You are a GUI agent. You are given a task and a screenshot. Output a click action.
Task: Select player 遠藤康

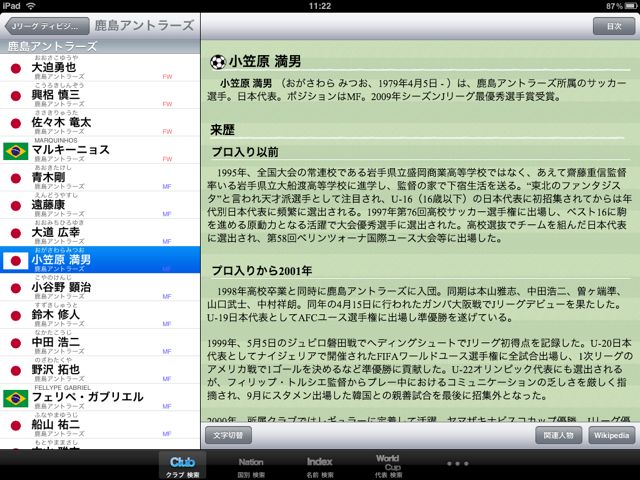100,205
